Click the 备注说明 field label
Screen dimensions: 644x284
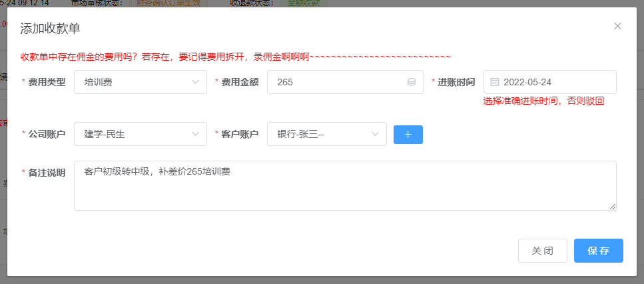[x=47, y=173]
